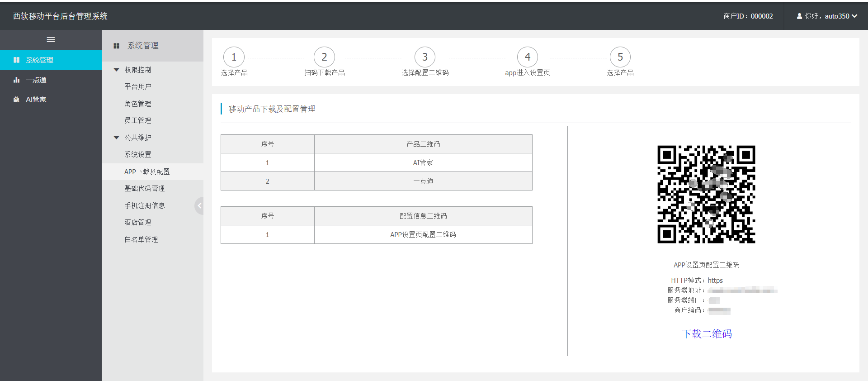Screen dimensions: 868x381
Task: Click the APP设置页配置二维码 caption under QR
Action: [707, 265]
